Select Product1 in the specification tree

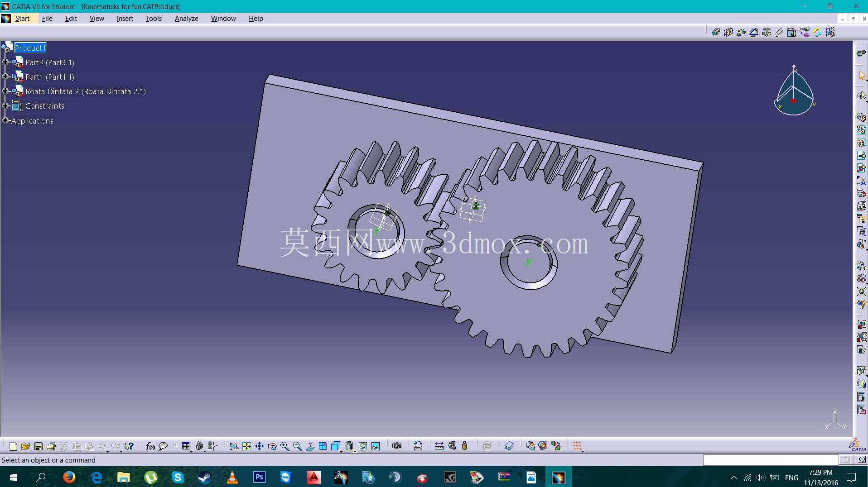[30, 48]
